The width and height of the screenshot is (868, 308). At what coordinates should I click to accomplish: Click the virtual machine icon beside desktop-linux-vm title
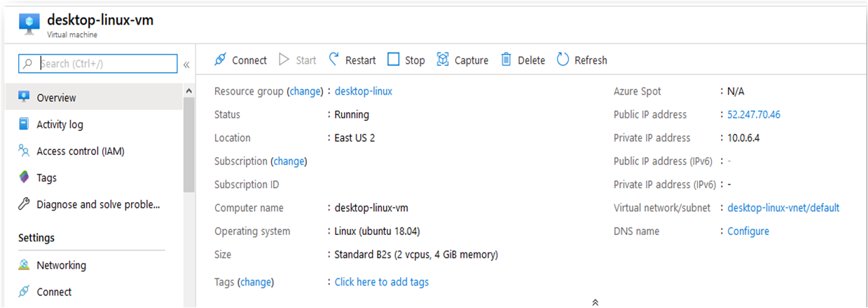click(28, 23)
